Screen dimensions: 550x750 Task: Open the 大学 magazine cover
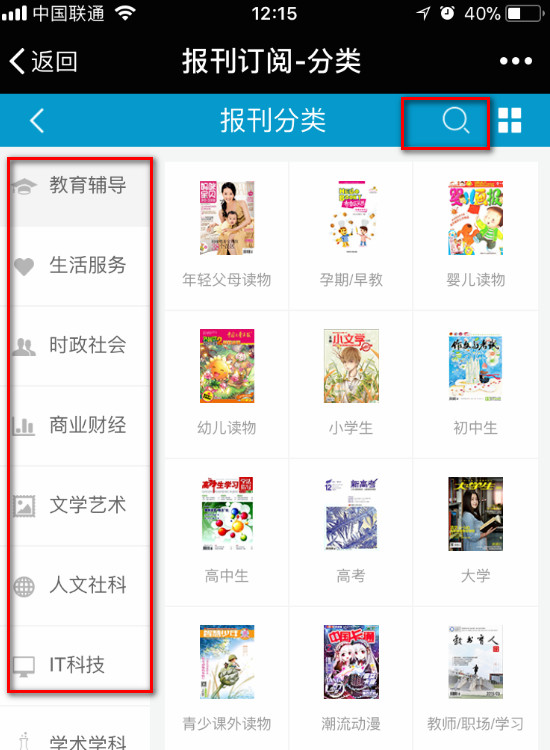pos(475,514)
